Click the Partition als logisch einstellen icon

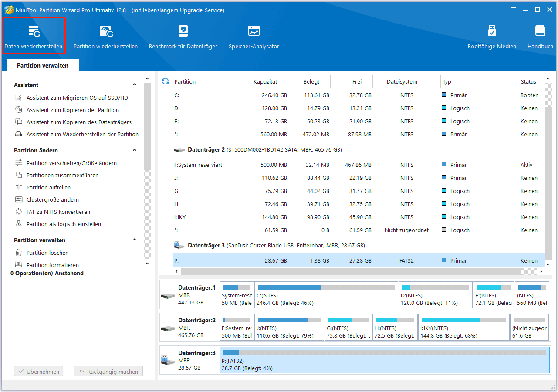pos(19,224)
